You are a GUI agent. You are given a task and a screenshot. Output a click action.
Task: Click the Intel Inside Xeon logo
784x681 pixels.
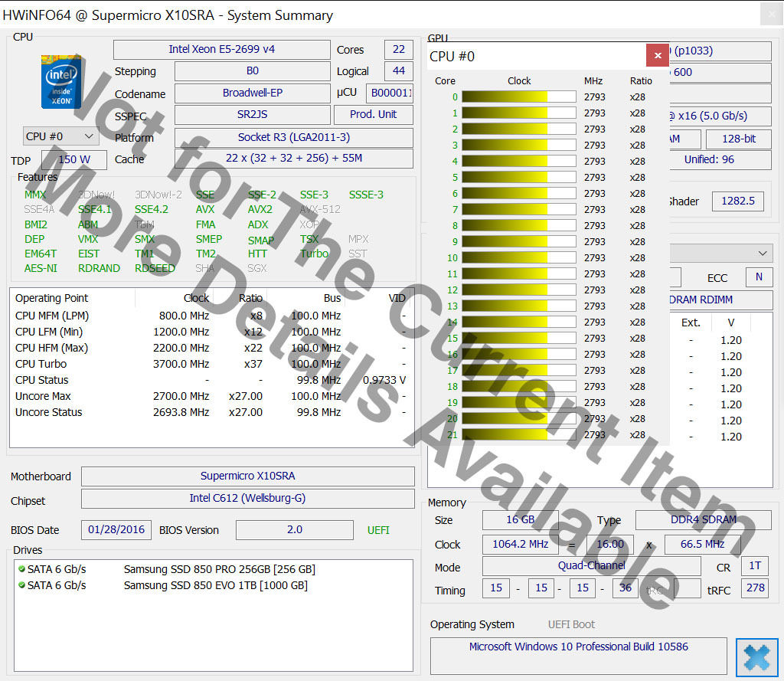tap(61, 81)
